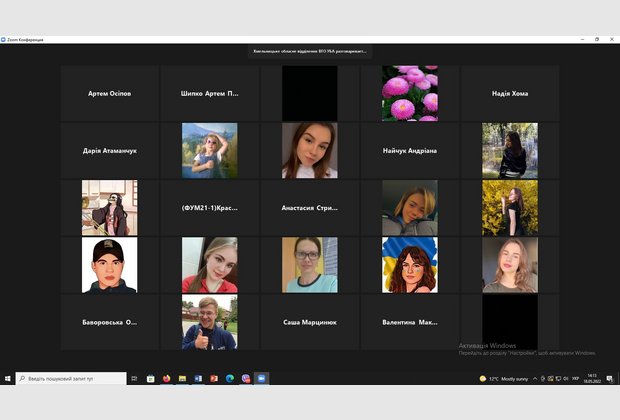Open the Windows Start menu
Screen dimensions: 620x420
click(7, 379)
